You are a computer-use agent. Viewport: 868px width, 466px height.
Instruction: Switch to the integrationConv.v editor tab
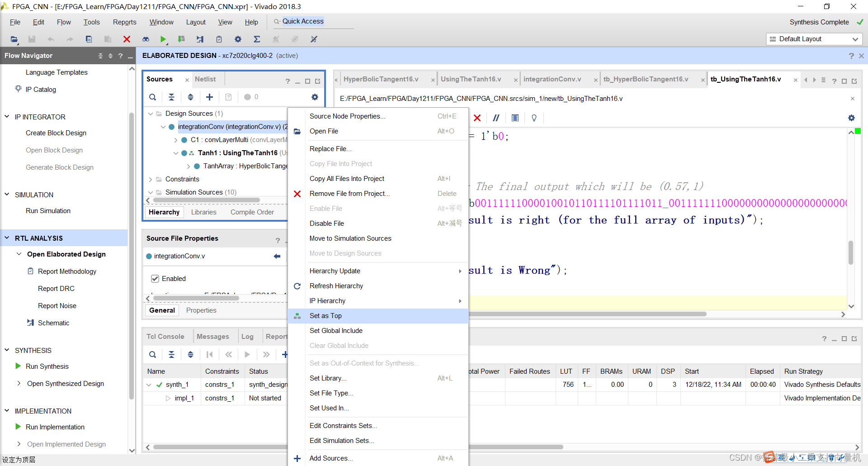[x=552, y=79]
